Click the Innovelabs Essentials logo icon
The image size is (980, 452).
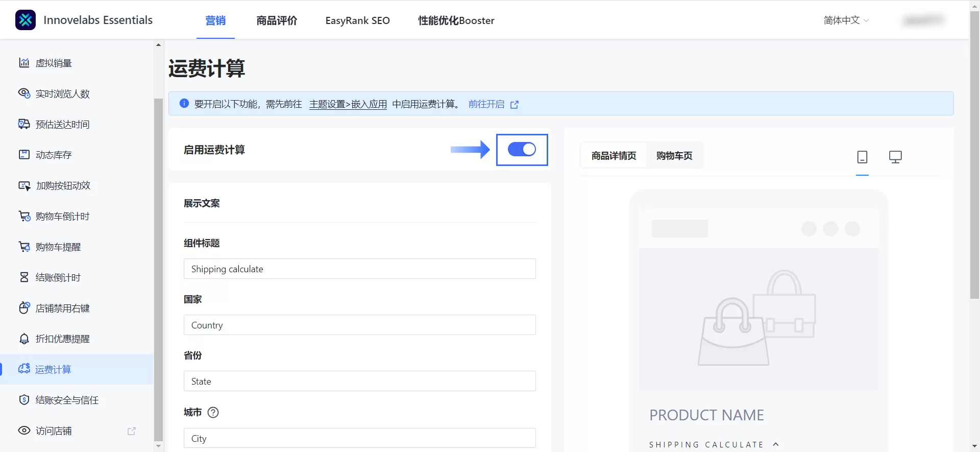(26, 20)
